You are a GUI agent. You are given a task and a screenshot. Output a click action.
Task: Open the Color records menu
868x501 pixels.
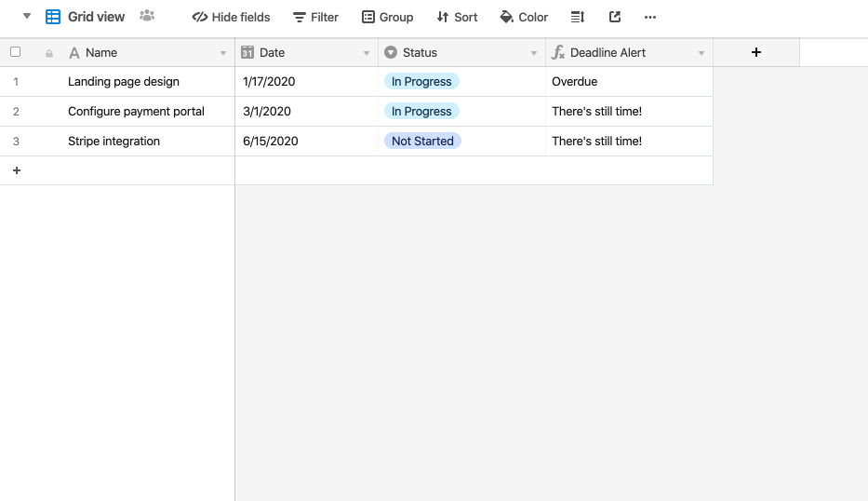[524, 17]
